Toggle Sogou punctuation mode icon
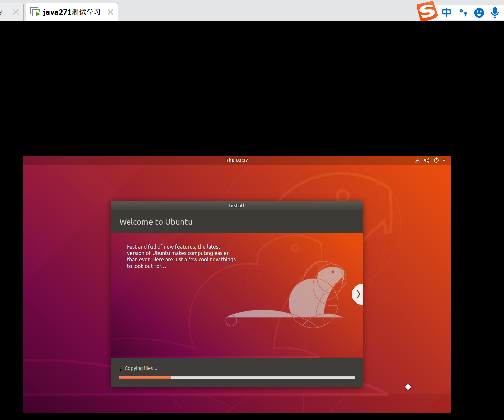This screenshot has height=420, width=504. point(463,13)
